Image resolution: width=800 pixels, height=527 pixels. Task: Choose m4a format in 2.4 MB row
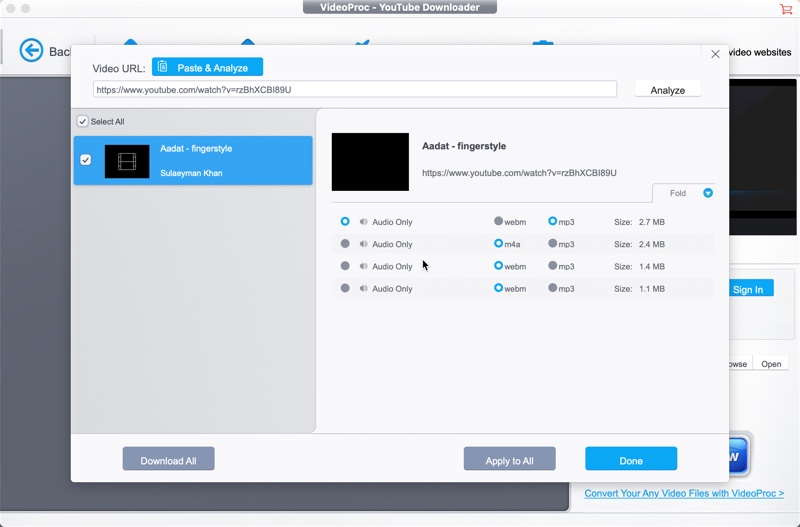click(498, 243)
